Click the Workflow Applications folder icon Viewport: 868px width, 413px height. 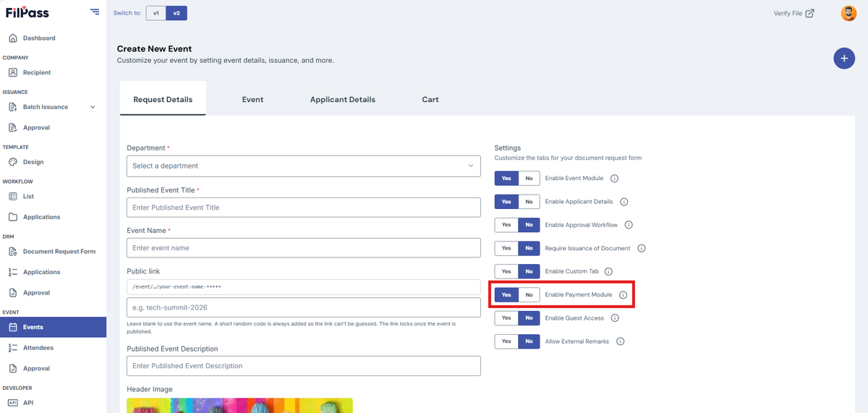tap(13, 217)
